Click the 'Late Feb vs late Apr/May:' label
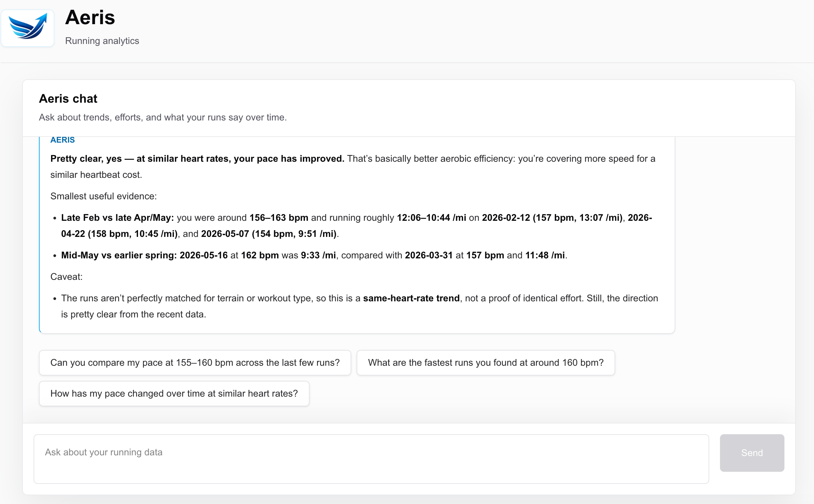Image resolution: width=814 pixels, height=504 pixels. [x=118, y=218]
